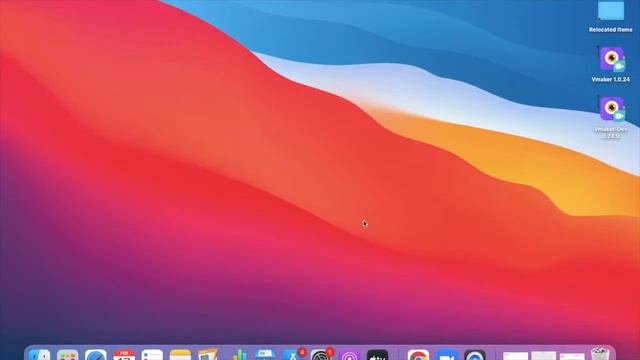The height and width of the screenshot is (360, 640).
Task: Open System Preferences in the Dock
Action: pos(322,355)
